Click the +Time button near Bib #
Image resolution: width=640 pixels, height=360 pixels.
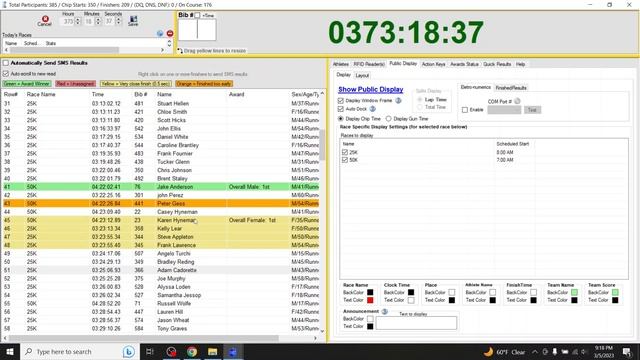point(208,16)
